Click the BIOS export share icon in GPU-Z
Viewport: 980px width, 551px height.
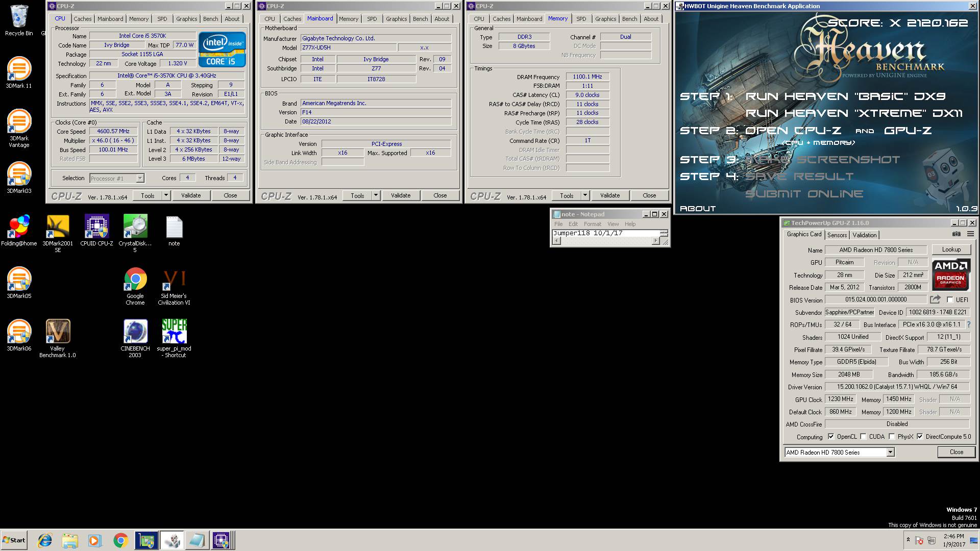[x=935, y=299]
